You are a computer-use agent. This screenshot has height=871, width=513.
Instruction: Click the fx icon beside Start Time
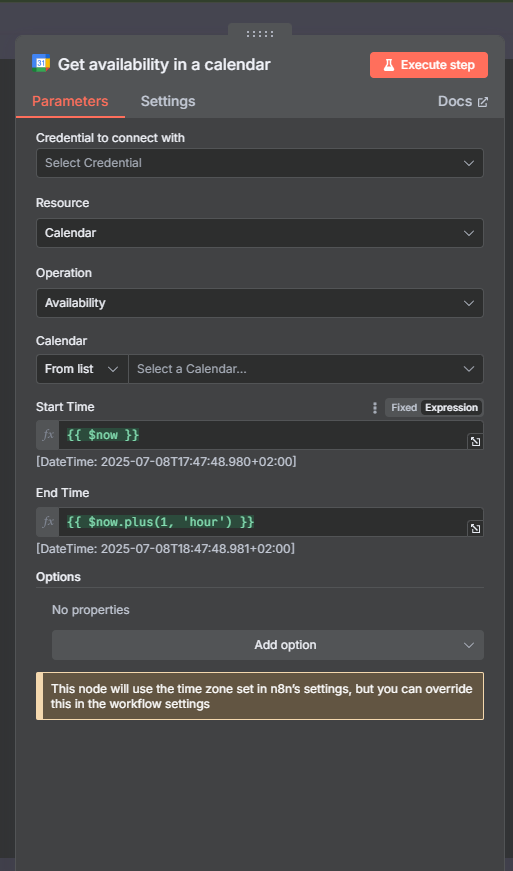[48, 435]
